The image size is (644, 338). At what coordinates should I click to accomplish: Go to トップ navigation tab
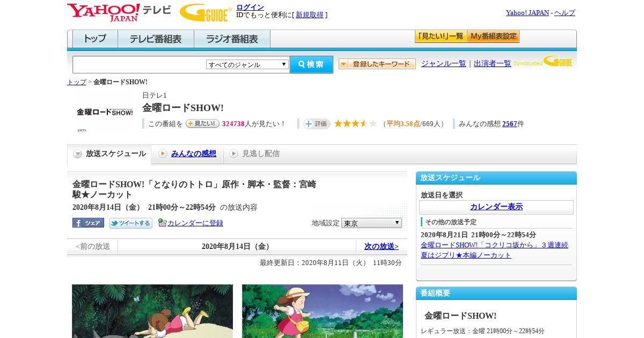95,39
